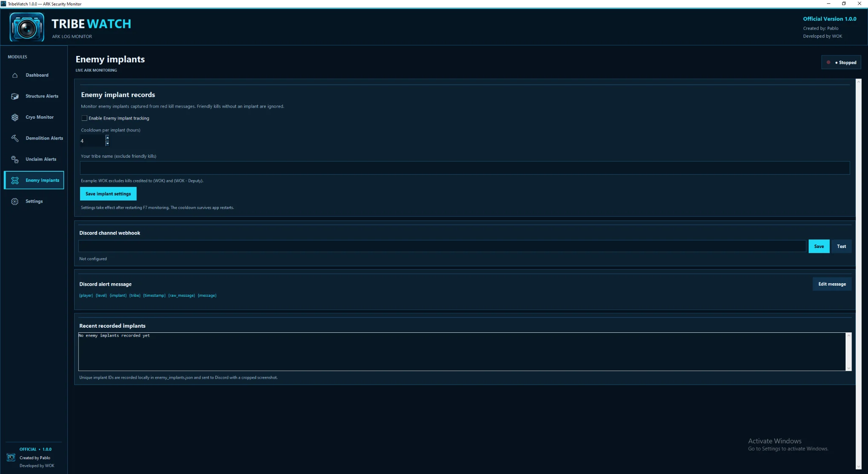Click the Enemy Implants skull icon
The image size is (868, 474).
pyautogui.click(x=15, y=181)
